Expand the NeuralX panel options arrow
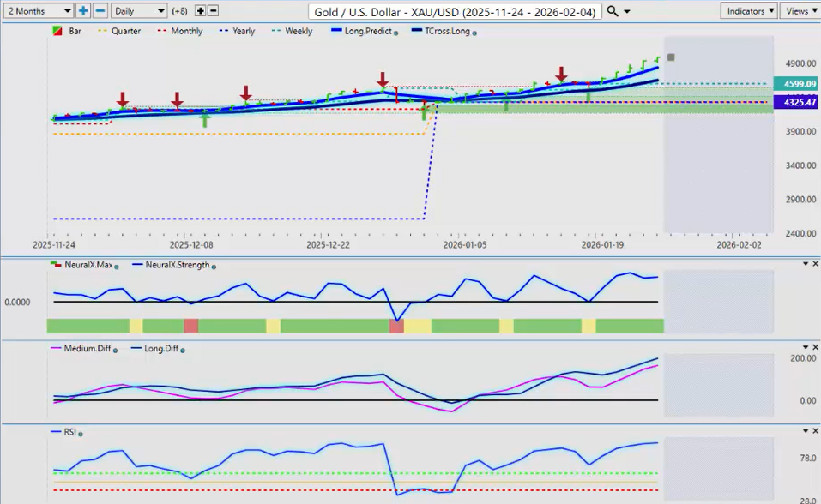The width and height of the screenshot is (821, 504). [804, 264]
